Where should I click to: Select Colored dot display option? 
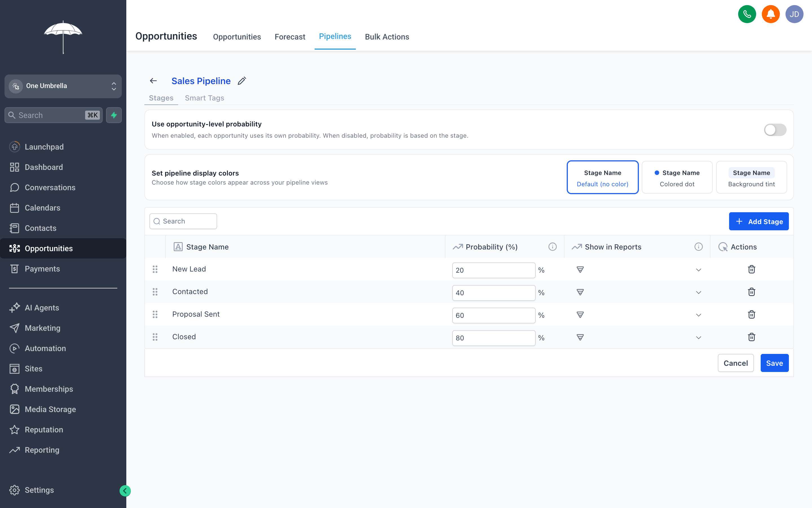pos(677,177)
